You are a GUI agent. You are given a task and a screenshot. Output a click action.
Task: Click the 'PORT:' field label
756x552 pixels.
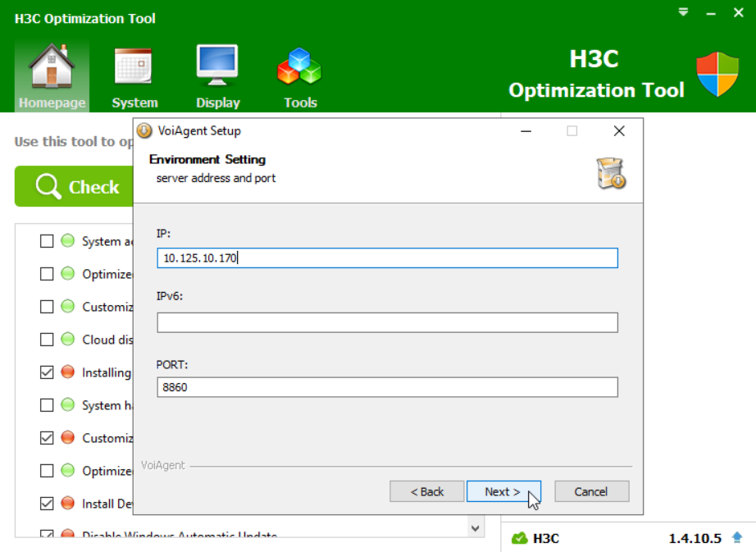[172, 364]
